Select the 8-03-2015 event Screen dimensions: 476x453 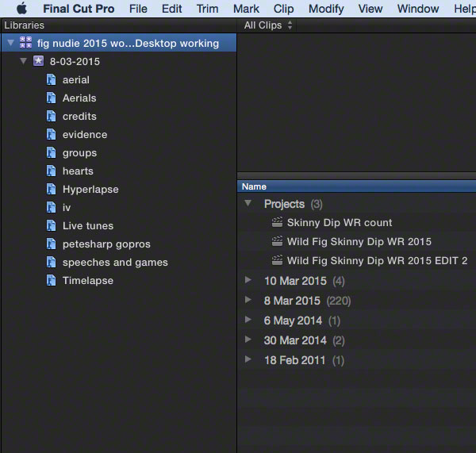(x=75, y=61)
